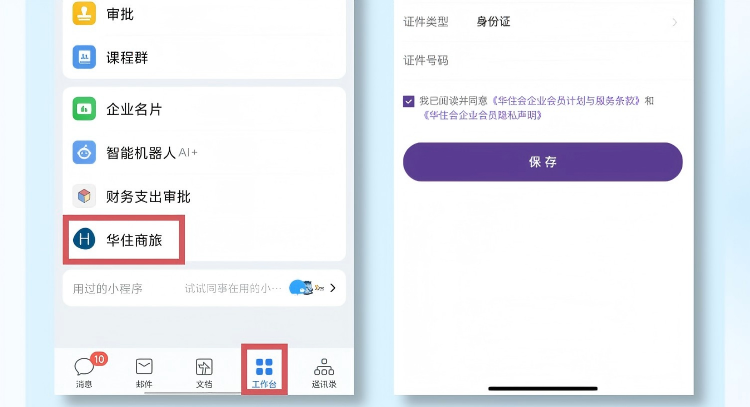
Task: Switch to the 文档 documents tab
Action: (x=204, y=369)
